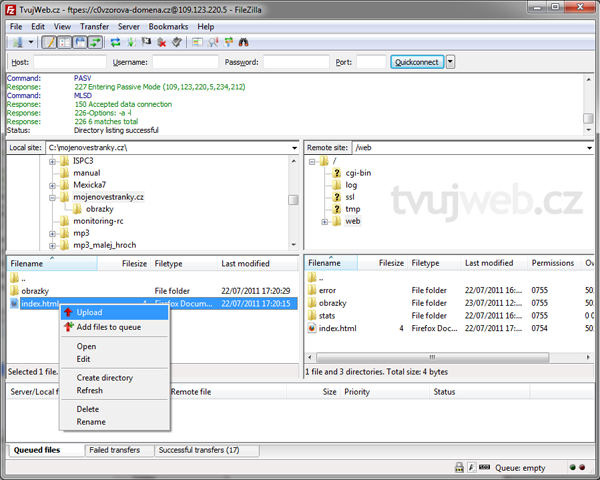Focus the Password input field
This screenshot has width=600, height=480.
click(296, 62)
